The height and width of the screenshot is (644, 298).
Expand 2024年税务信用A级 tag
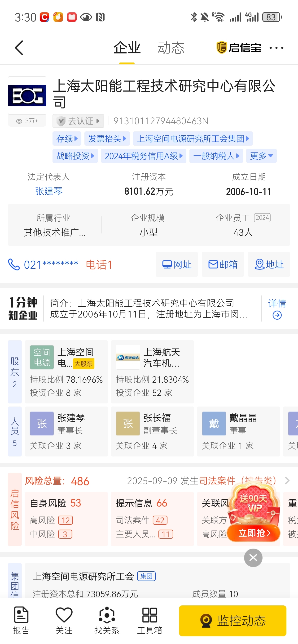[144, 156]
